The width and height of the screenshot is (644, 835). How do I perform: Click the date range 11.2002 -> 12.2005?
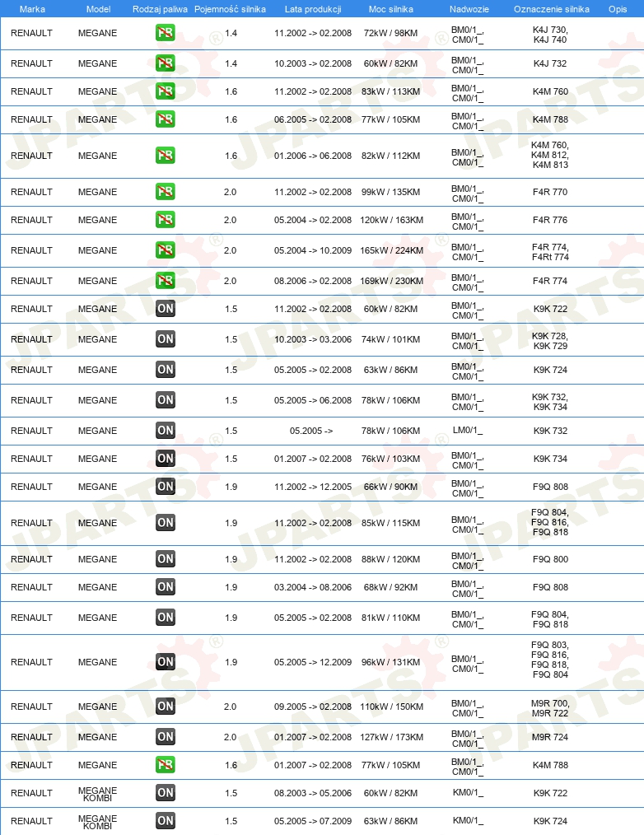313,487
